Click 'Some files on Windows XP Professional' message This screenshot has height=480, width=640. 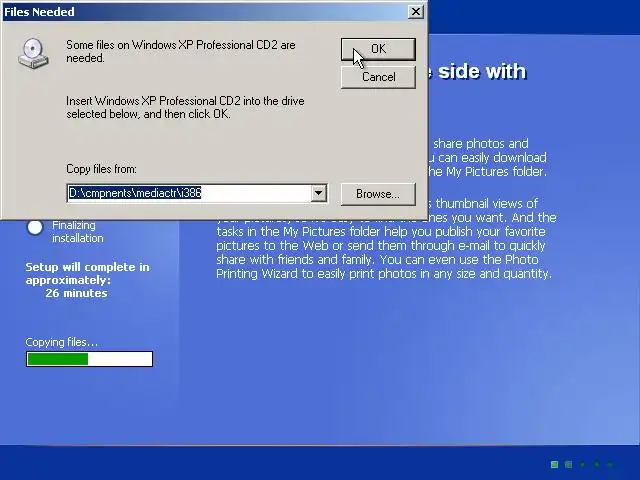(181, 51)
